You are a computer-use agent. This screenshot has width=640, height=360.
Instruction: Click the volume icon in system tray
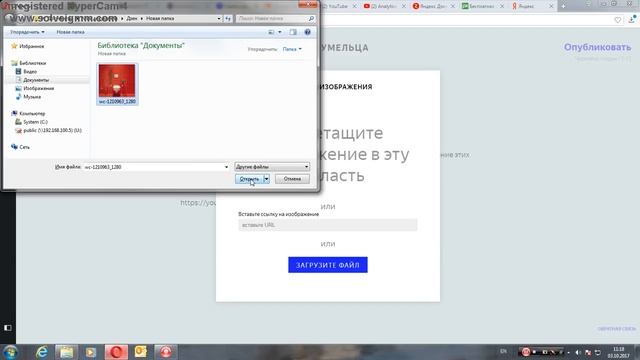tap(578, 352)
